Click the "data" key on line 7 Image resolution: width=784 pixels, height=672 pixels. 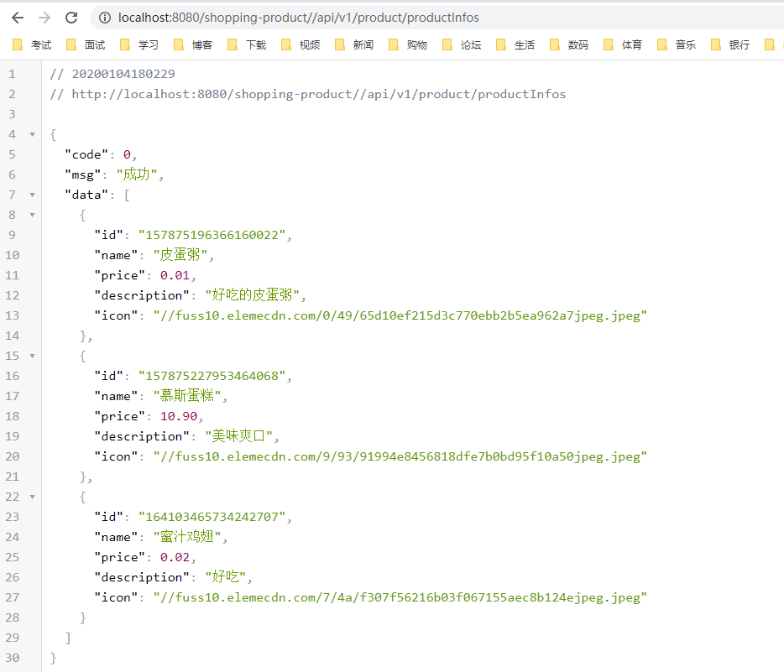point(86,195)
